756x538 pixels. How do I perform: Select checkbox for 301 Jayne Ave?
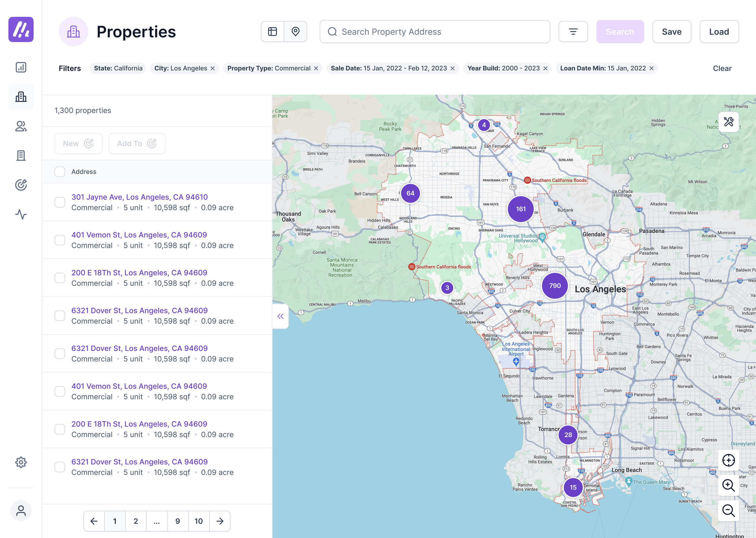60,202
